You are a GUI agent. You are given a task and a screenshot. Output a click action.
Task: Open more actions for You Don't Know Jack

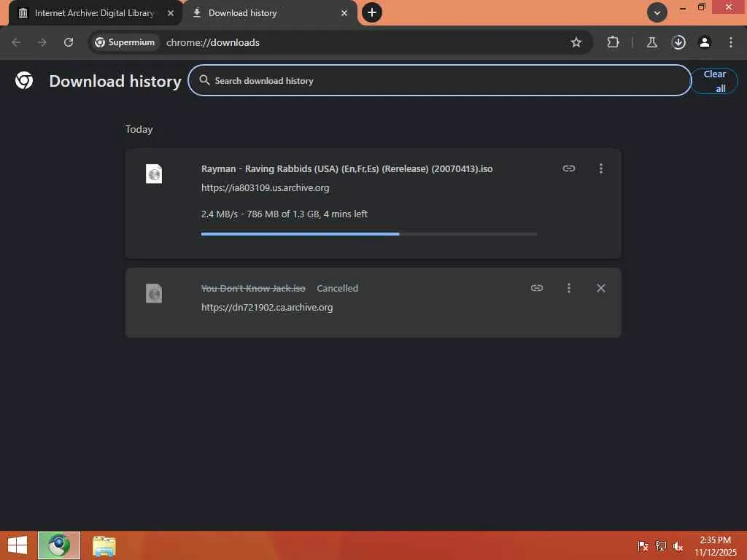[x=569, y=288]
